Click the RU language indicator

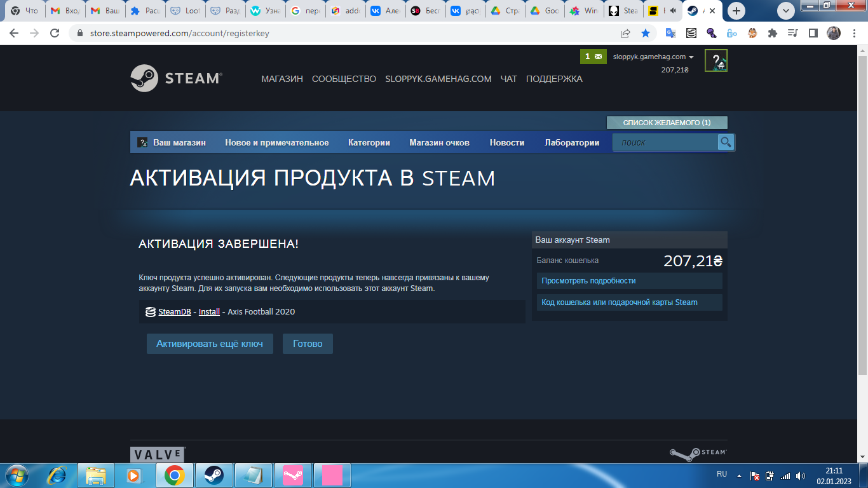pos(722,474)
